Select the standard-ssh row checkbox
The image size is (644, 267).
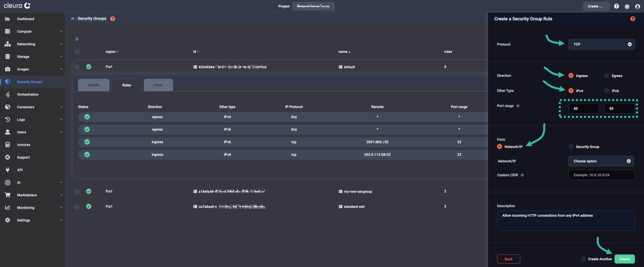pyautogui.click(x=77, y=207)
